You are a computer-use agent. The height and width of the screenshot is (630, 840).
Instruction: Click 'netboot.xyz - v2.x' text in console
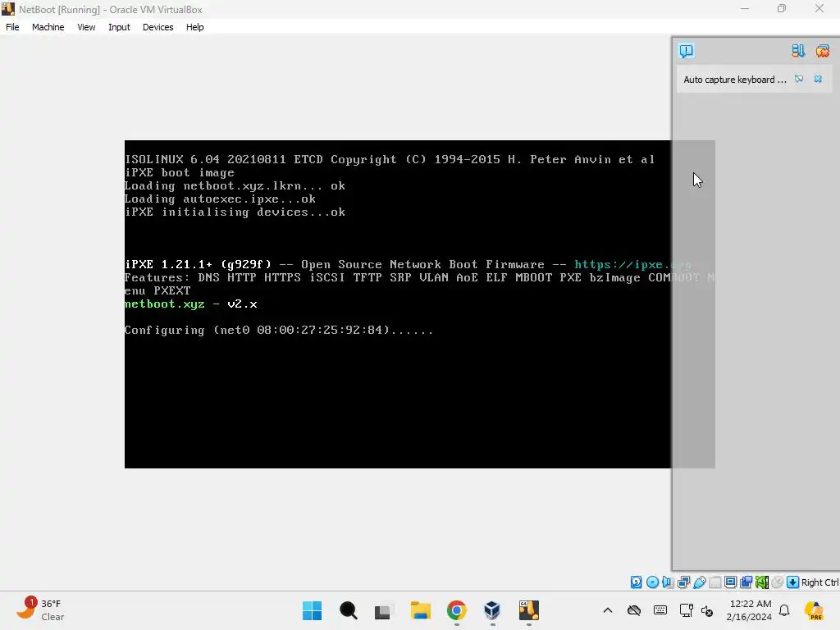[x=190, y=304]
